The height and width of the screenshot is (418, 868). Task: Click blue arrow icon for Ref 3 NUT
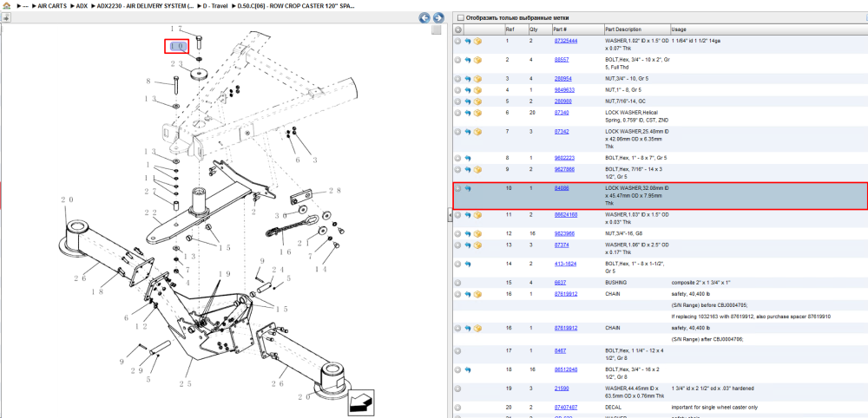pos(467,79)
